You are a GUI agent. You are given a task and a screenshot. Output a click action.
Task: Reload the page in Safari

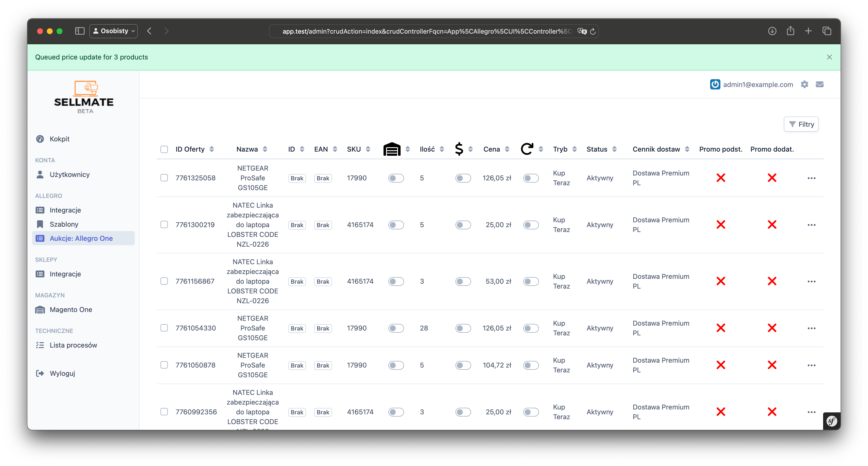tap(593, 31)
